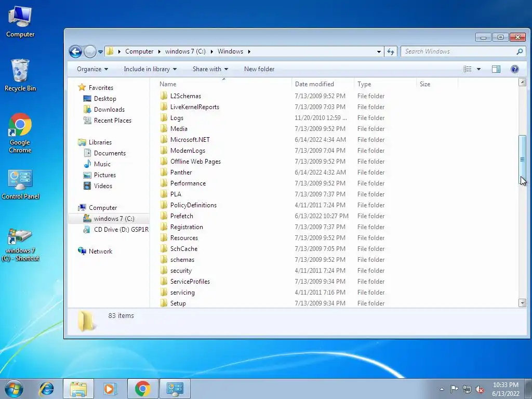The width and height of the screenshot is (532, 399).
Task: Select the ServiceProfiles folder
Action: tap(190, 282)
